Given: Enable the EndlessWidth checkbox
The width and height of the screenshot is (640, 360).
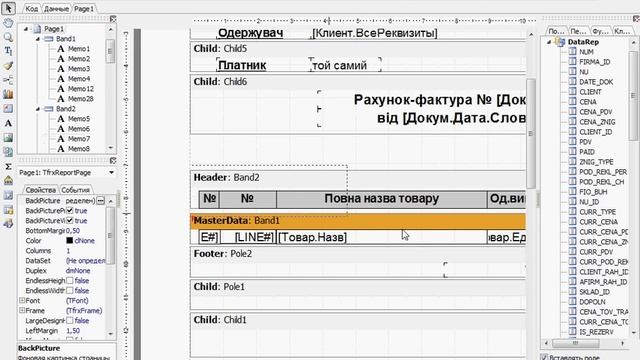Looking at the screenshot, I should click(x=70, y=291).
